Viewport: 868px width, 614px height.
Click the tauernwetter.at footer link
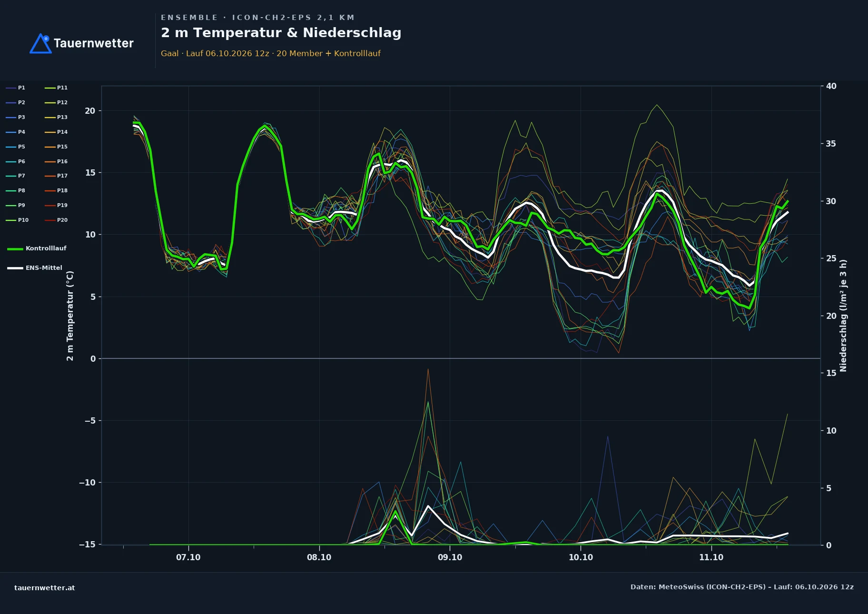coord(44,588)
